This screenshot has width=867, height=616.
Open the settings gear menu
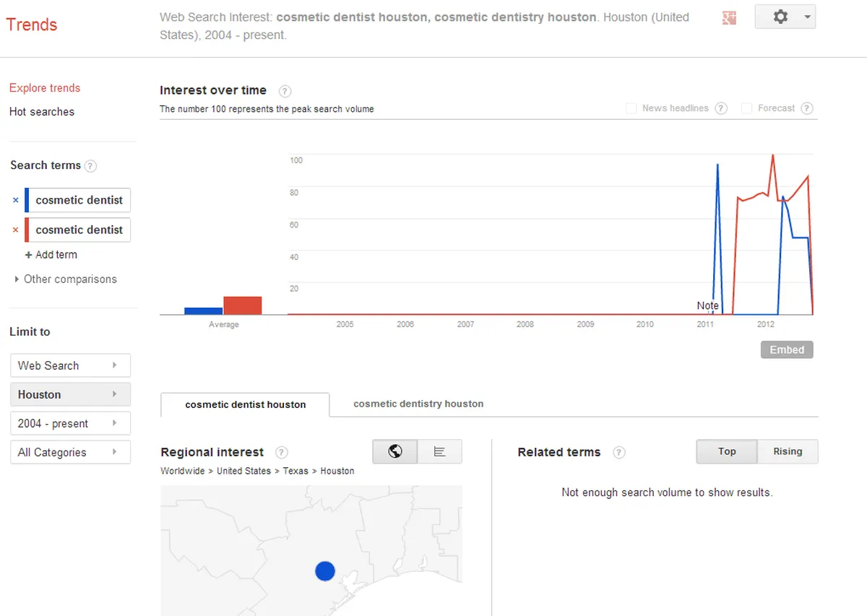pos(785,17)
